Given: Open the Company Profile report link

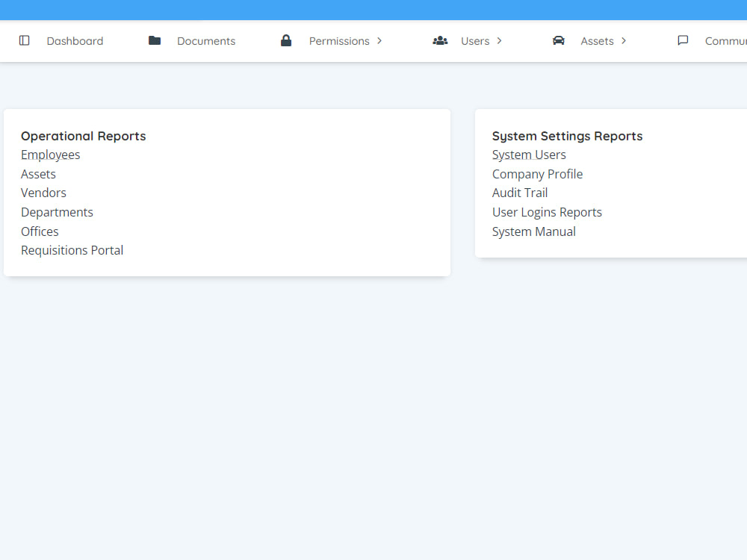Looking at the screenshot, I should (537, 174).
